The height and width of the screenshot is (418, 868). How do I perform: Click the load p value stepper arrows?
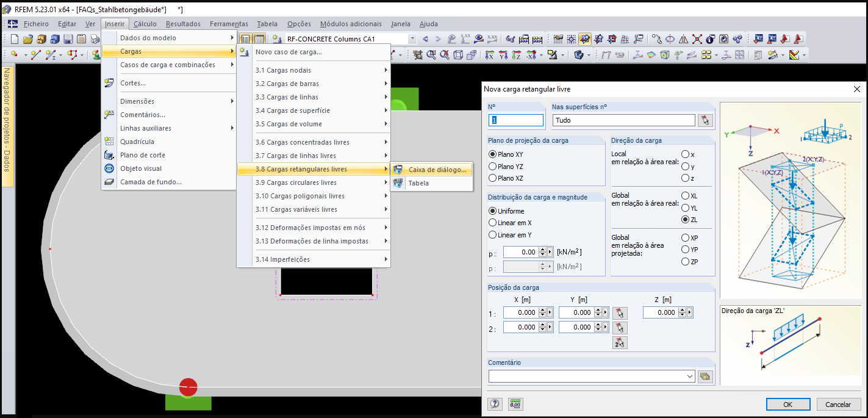tap(542, 251)
